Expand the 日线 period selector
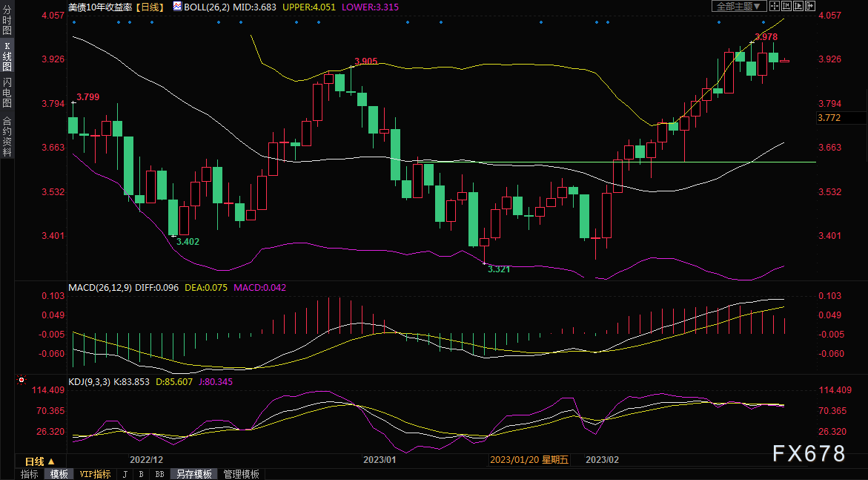The image size is (868, 480). pyautogui.click(x=40, y=461)
